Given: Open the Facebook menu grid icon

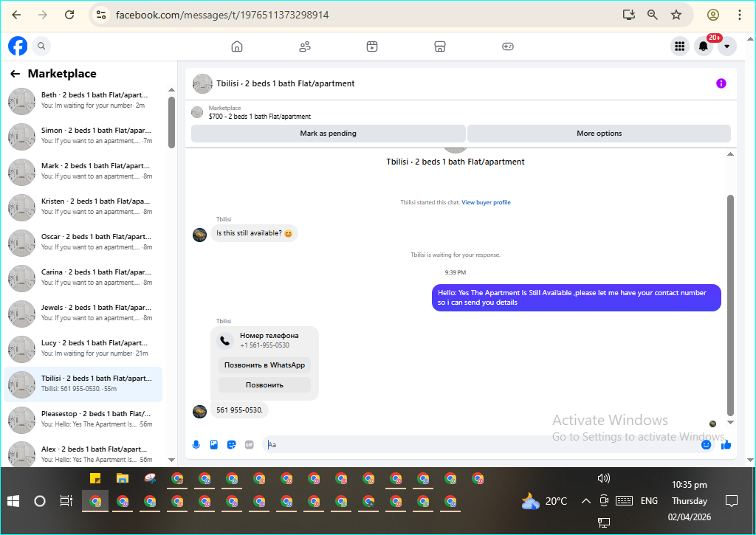Looking at the screenshot, I should coord(680,46).
